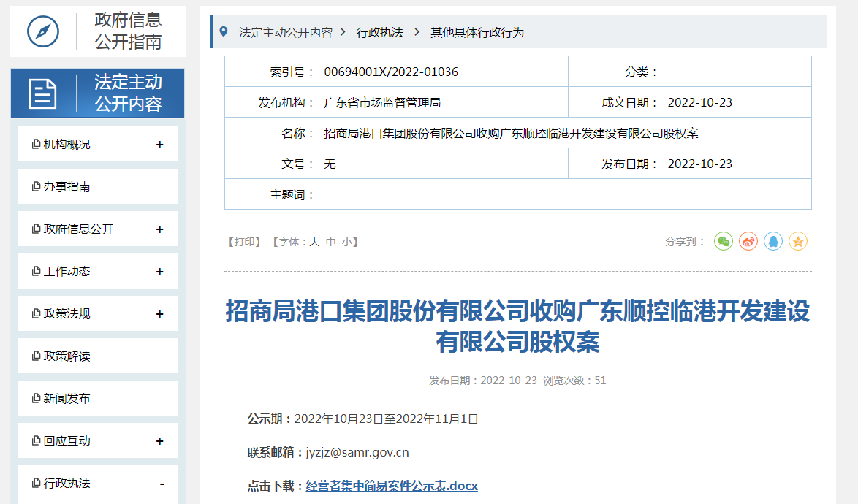Image resolution: width=858 pixels, height=504 pixels.
Task: Collapse the 行政执法 minus sign
Action: point(162,484)
